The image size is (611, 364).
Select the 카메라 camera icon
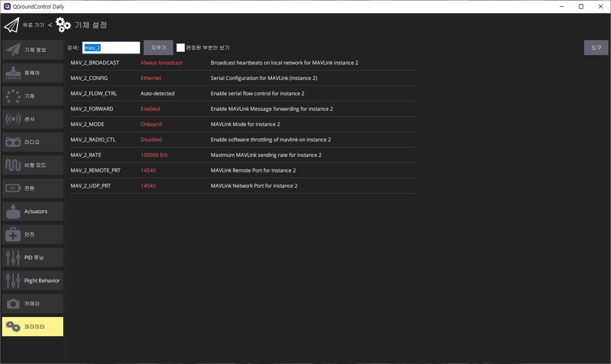[13, 304]
